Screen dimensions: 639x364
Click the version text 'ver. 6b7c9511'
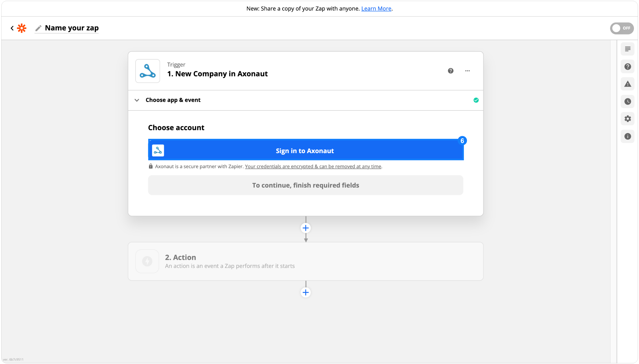[13, 359]
